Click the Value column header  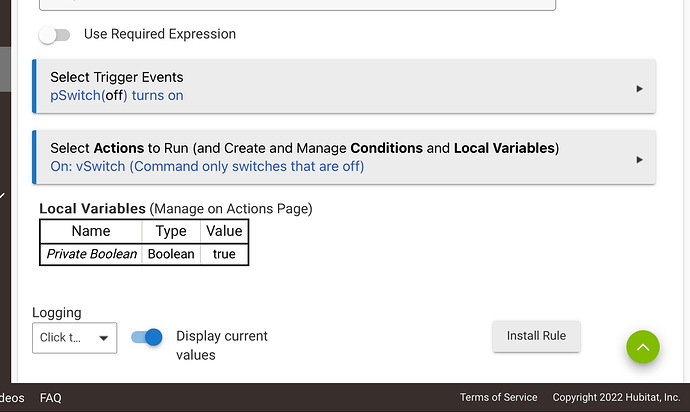tap(224, 231)
